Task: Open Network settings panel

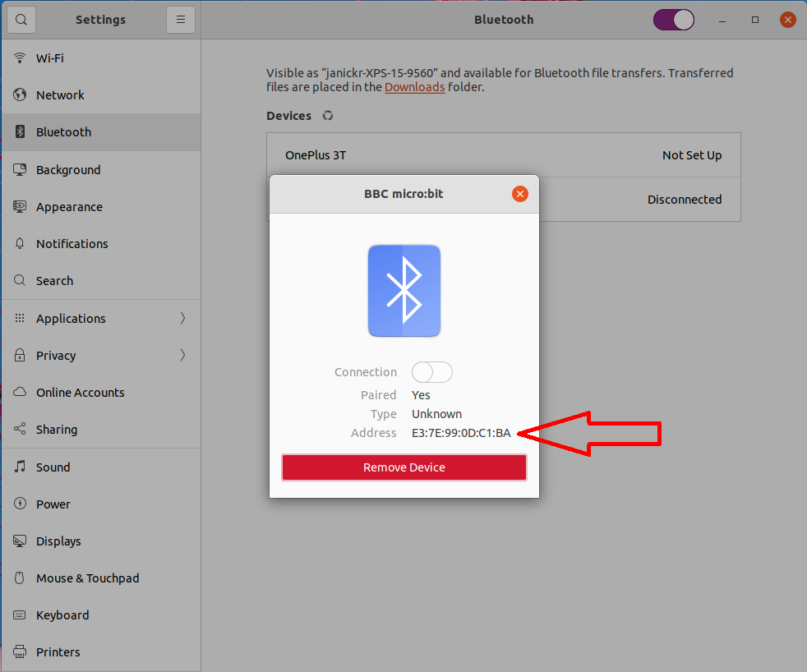Action: click(x=101, y=95)
